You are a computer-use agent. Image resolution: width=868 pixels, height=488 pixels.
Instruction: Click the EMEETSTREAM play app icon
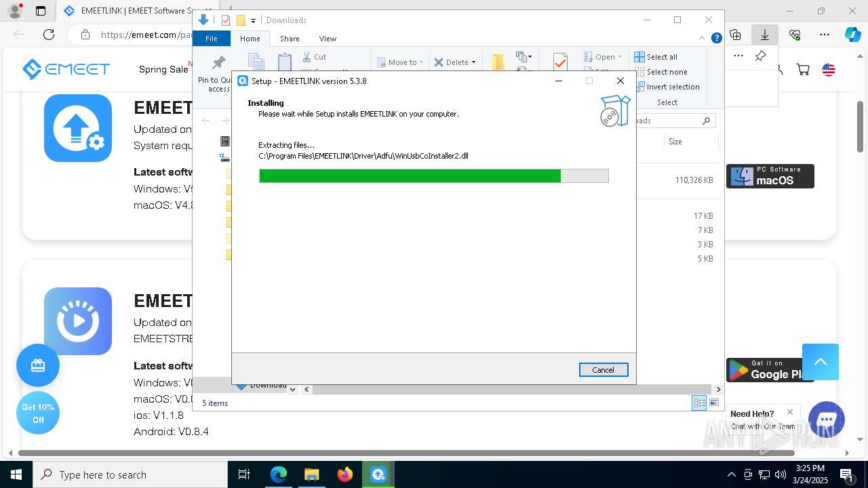point(78,321)
